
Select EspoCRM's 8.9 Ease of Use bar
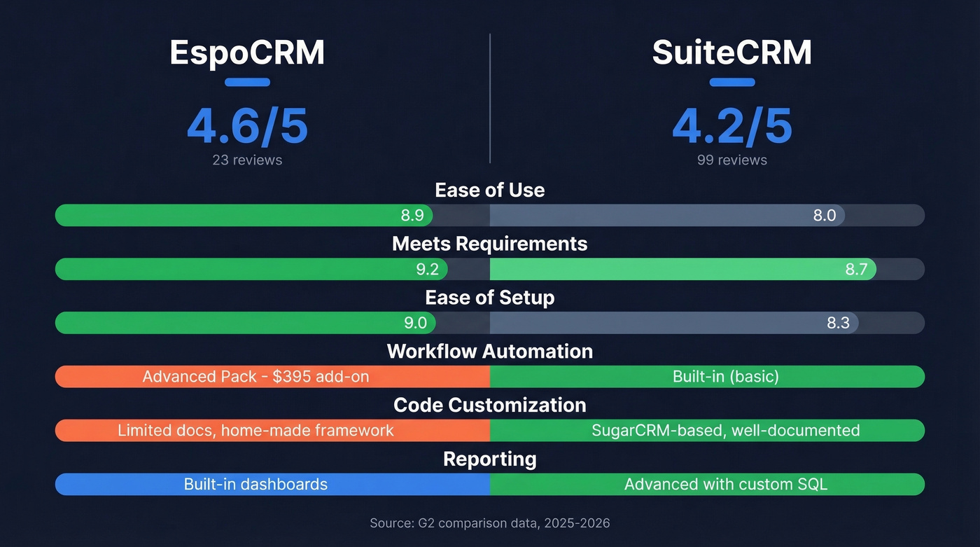click(245, 215)
